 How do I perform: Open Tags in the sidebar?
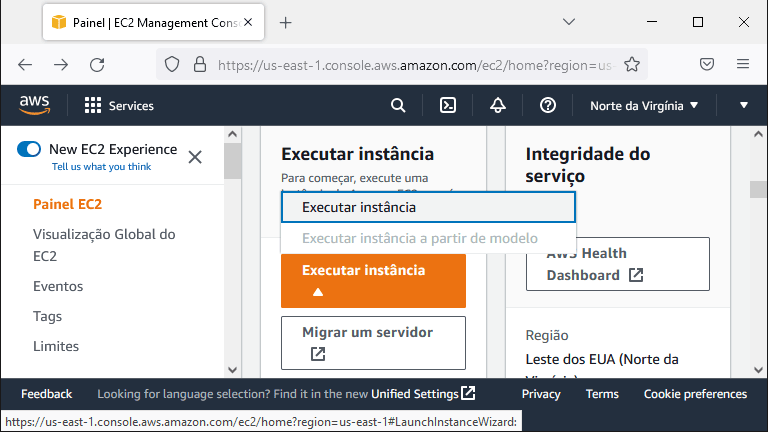[48, 316]
